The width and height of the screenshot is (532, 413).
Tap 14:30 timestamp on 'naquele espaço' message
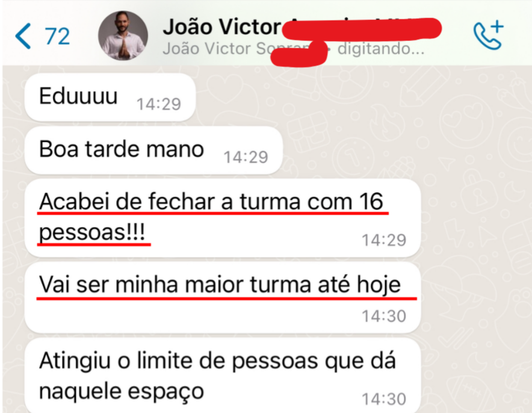tap(384, 399)
